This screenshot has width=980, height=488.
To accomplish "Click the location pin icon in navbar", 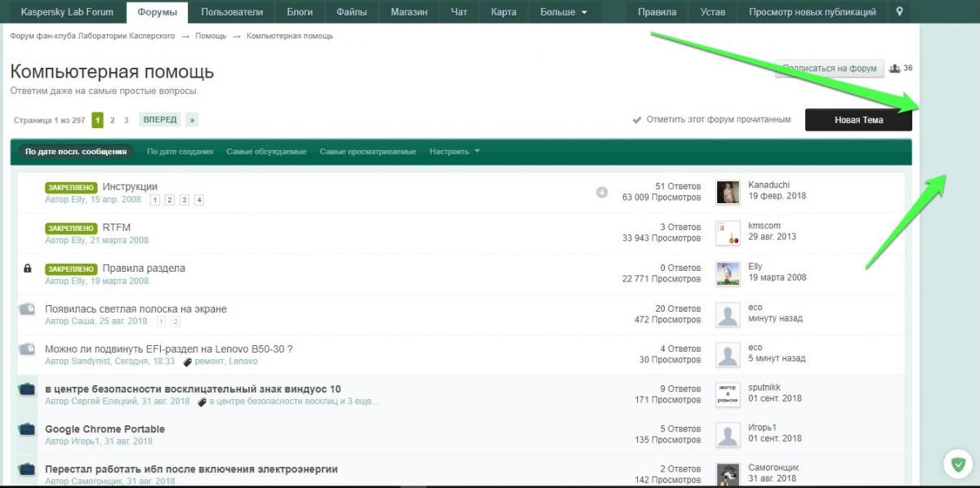I will pos(899,12).
